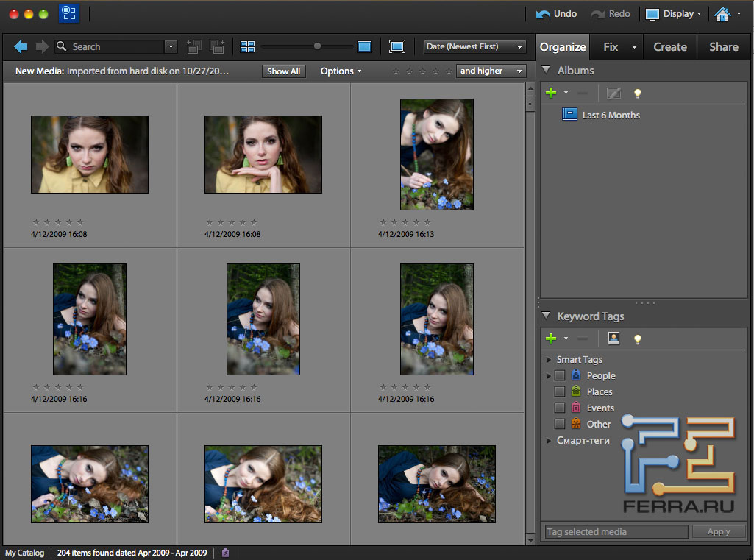This screenshot has width=754, height=560.
Task: Click the green plus in Albums panel
Action: coord(550,93)
